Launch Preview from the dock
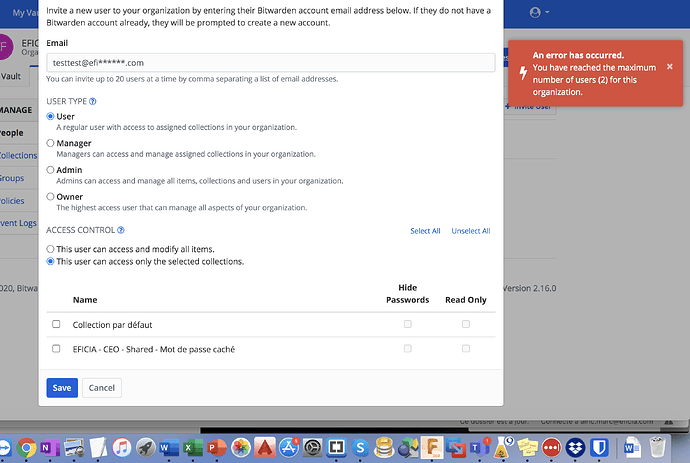Image resolution: width=690 pixels, height=463 pixels. pos(74,448)
